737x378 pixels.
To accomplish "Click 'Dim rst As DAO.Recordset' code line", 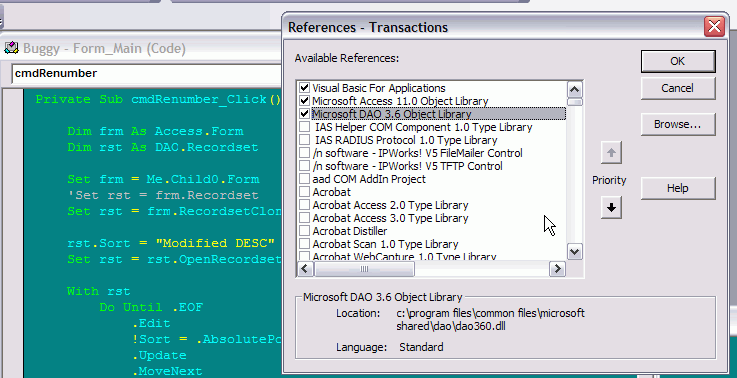I will pos(163,147).
